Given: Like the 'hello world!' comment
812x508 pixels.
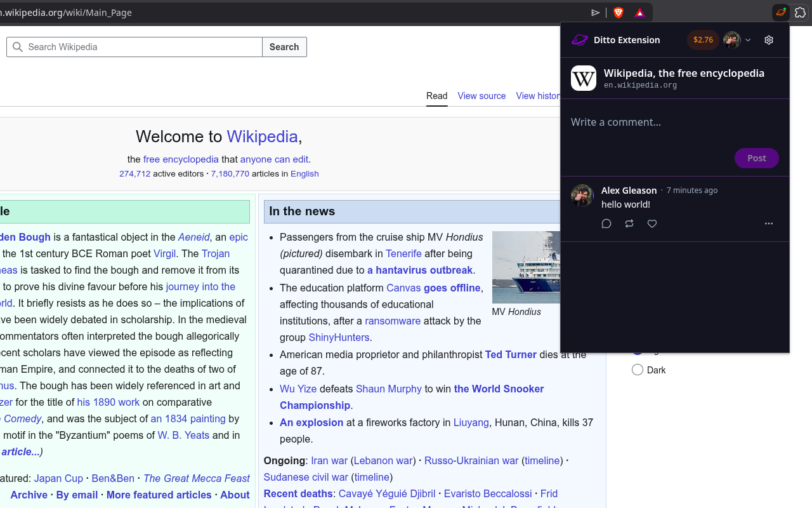Looking at the screenshot, I should (652, 224).
